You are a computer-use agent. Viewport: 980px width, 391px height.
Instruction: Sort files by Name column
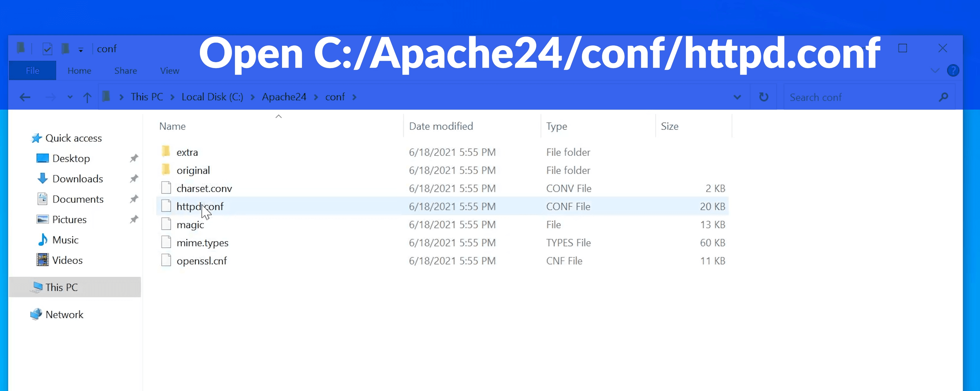coord(280,126)
